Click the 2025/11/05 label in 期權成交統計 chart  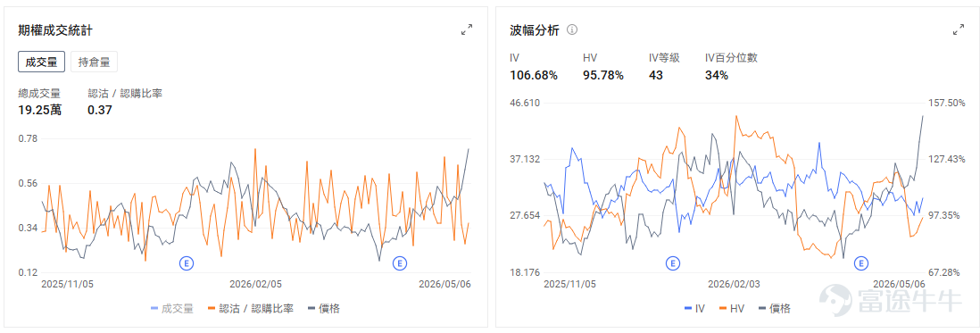(x=68, y=283)
